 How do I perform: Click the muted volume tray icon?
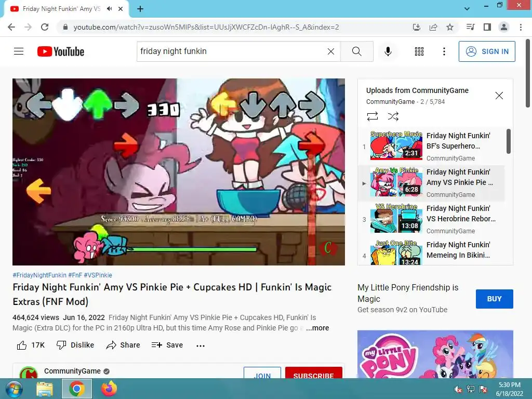pyautogui.click(x=458, y=389)
